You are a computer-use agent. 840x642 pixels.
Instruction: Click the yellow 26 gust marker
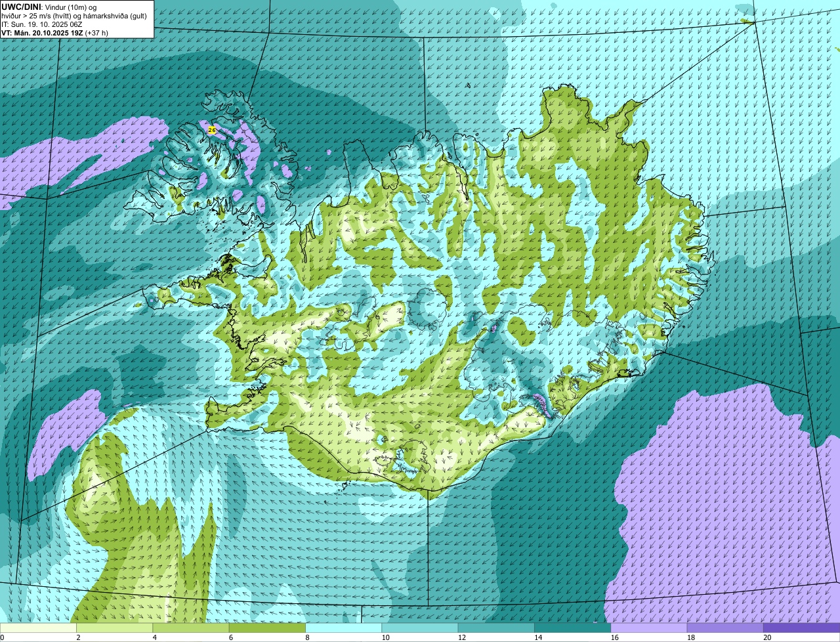click(211, 130)
